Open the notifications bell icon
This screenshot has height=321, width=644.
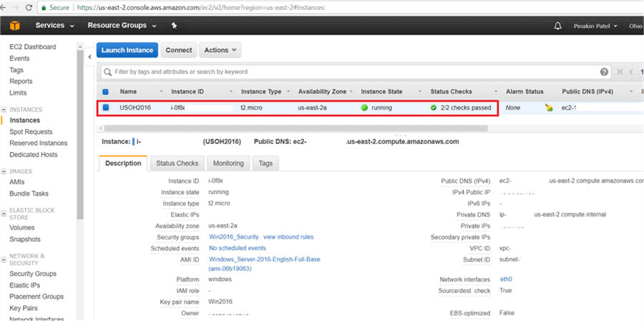pyautogui.click(x=557, y=26)
